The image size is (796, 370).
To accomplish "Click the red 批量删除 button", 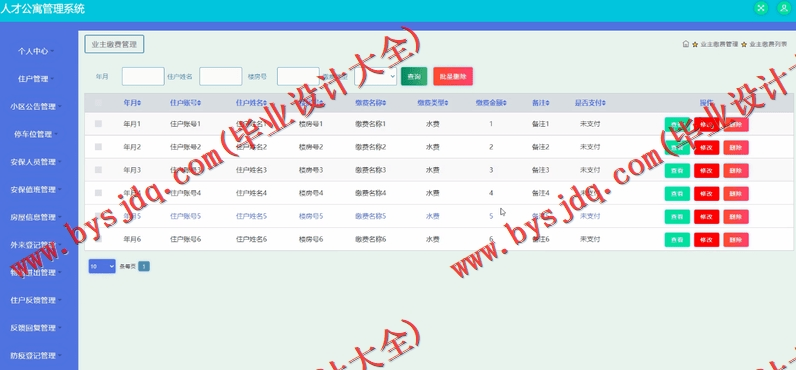I will pyautogui.click(x=453, y=76).
